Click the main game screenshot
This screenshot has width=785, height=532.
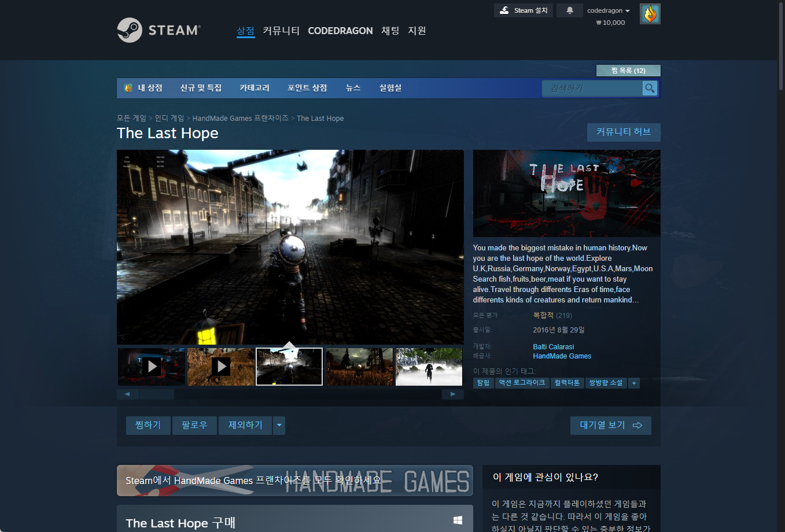pos(290,247)
